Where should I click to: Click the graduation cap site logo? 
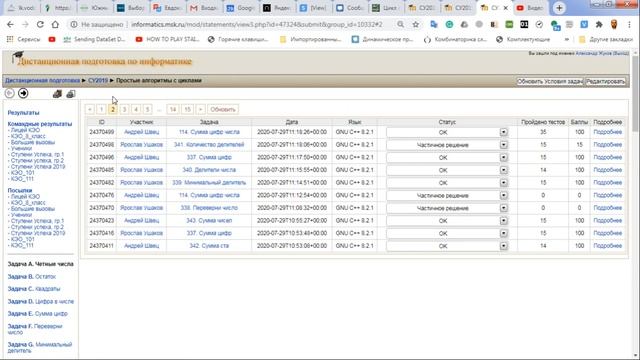tap(18, 57)
